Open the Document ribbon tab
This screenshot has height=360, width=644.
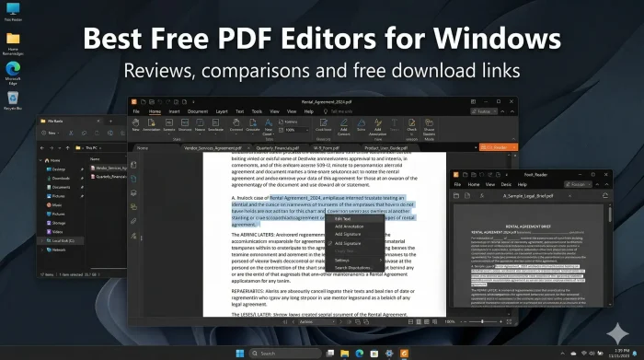click(x=198, y=111)
